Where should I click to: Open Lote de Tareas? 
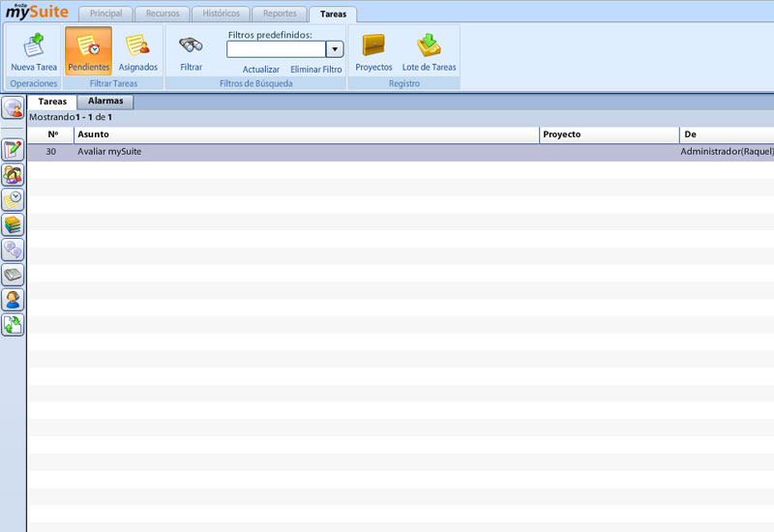429,51
